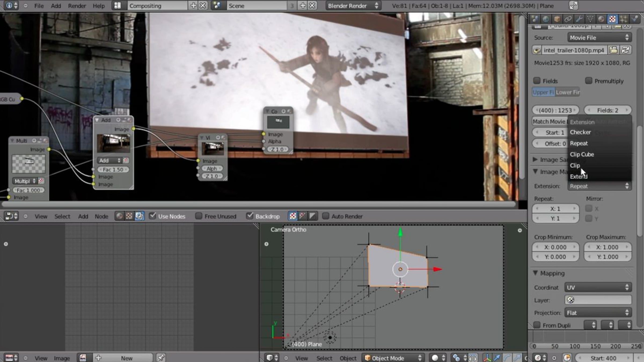Click the Crop Maximum X value slider
This screenshot has width=644, height=362.
[x=608, y=247]
